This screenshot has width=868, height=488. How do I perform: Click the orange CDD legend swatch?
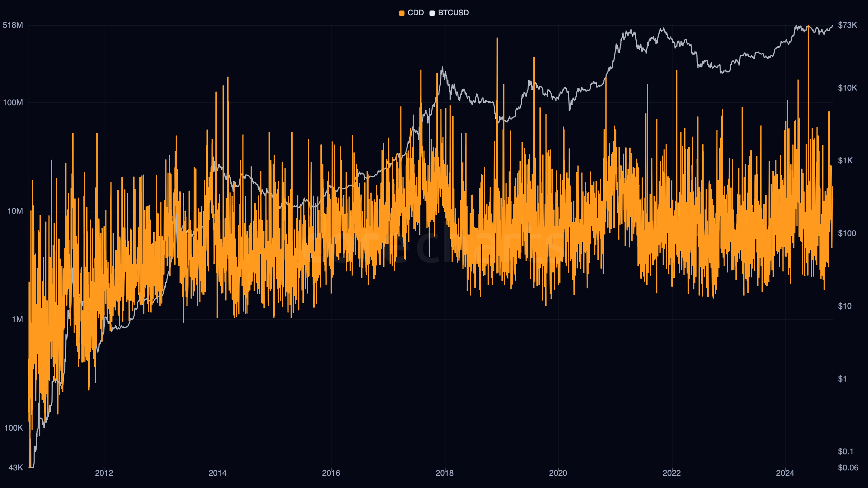[402, 13]
